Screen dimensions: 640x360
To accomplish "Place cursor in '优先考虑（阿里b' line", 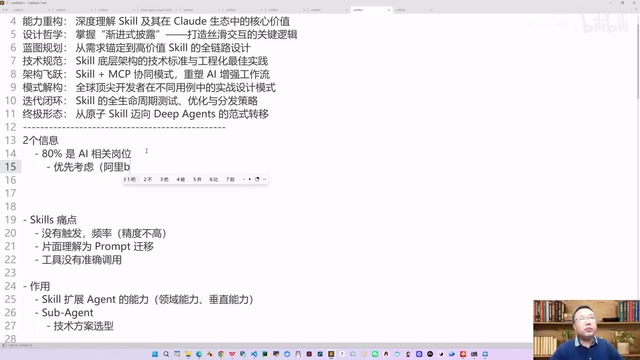I will 88,167.
